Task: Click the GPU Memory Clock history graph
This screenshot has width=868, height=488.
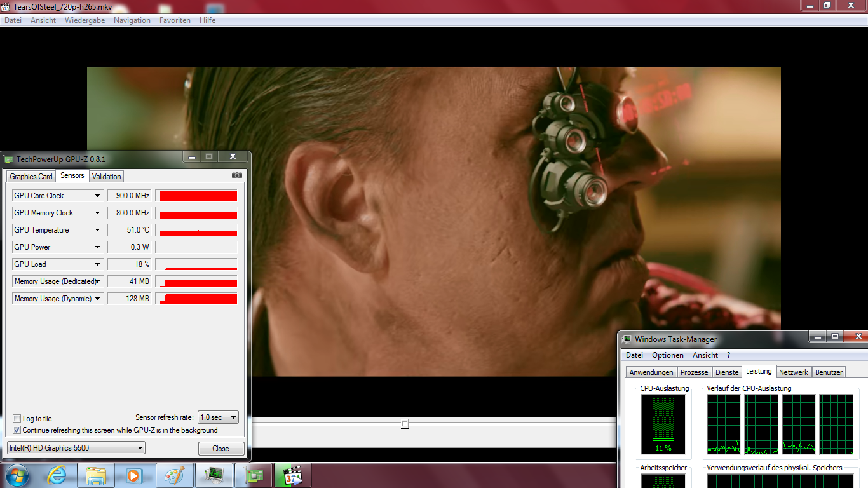Action: pyautogui.click(x=196, y=213)
